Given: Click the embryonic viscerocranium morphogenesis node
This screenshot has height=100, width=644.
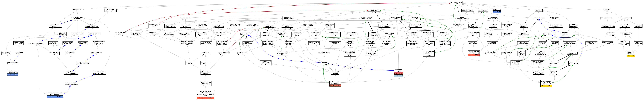Looking at the screenshot, I should [x=55, y=95].
